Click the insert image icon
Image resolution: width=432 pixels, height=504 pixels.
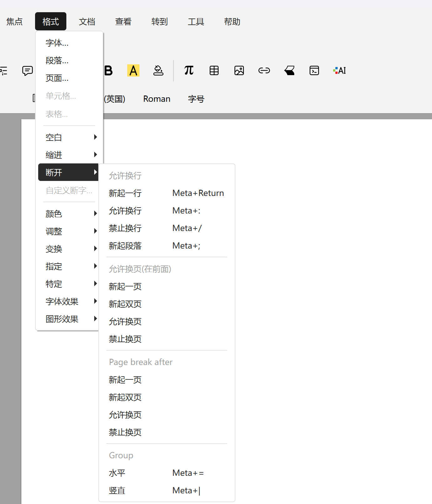tap(239, 71)
